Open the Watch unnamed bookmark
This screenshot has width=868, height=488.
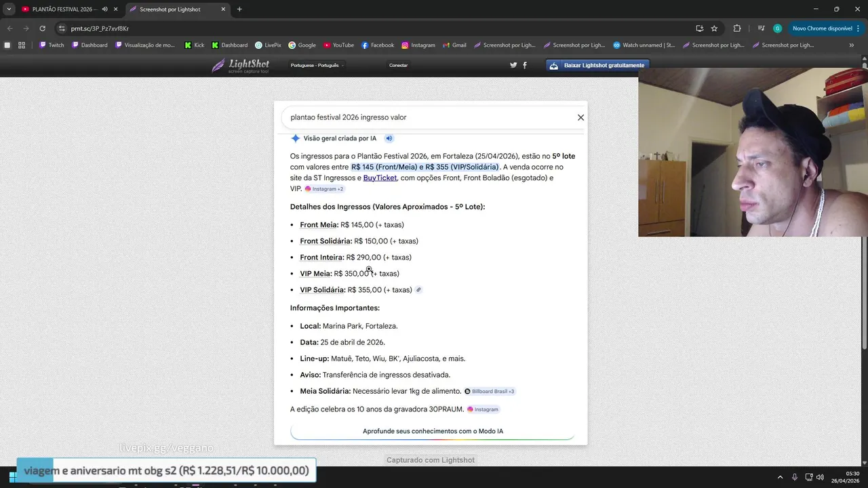click(644, 45)
